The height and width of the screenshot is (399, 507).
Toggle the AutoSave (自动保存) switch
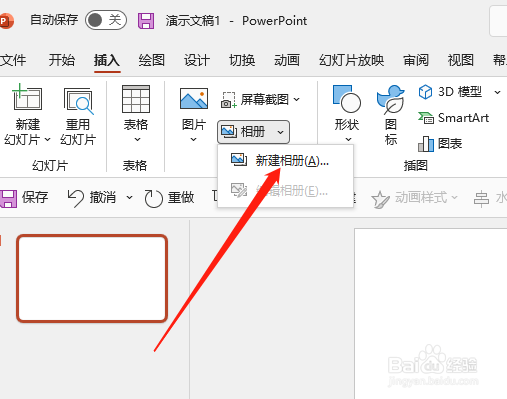click(x=106, y=20)
